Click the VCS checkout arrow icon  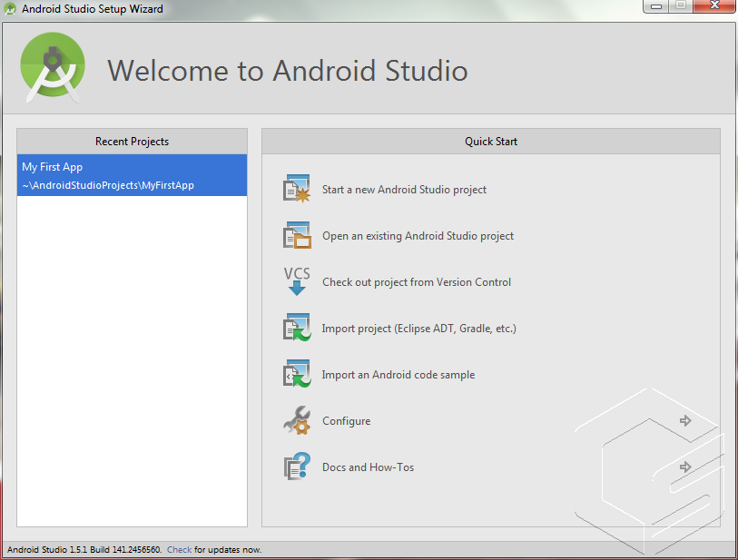297,281
